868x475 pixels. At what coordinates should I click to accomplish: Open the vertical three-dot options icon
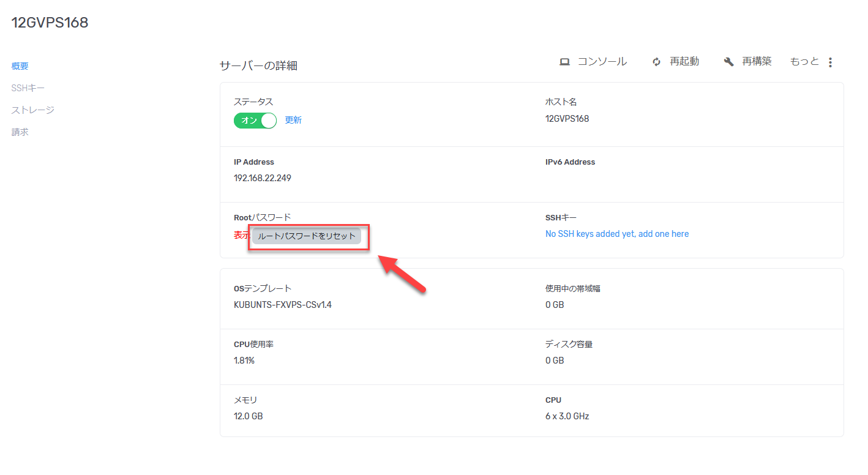830,61
